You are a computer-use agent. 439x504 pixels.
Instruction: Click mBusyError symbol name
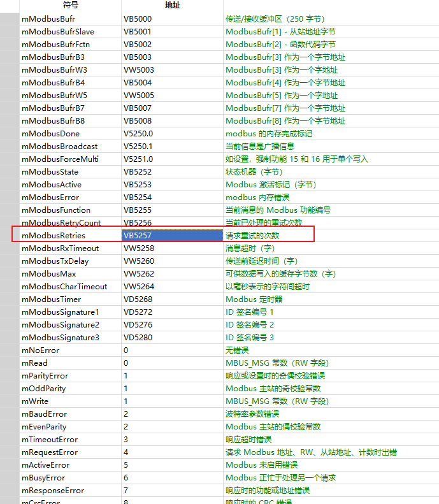43,478
